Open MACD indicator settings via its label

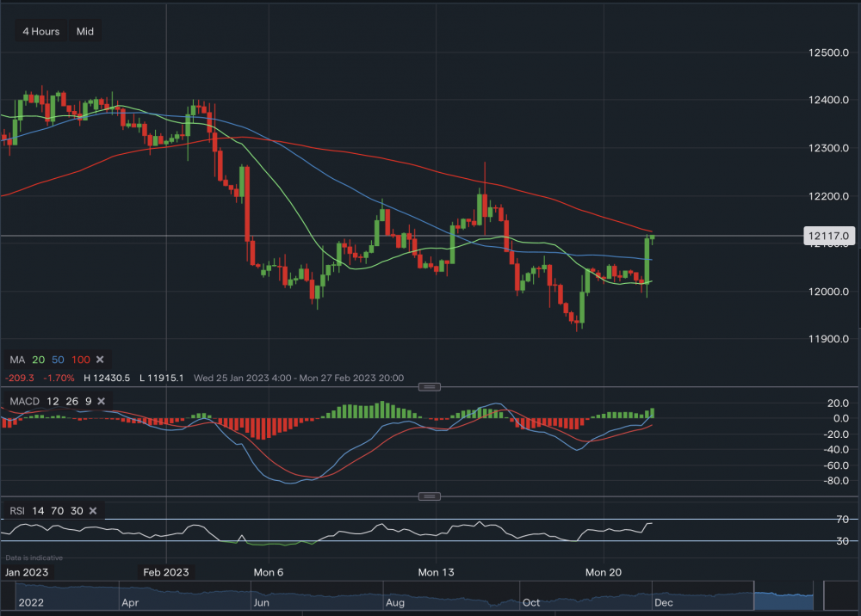pyautogui.click(x=22, y=401)
